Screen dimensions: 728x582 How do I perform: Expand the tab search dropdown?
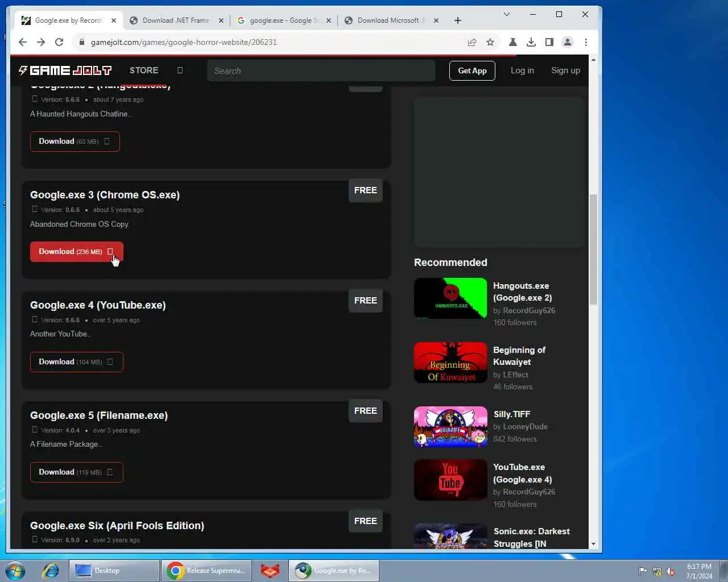506,14
